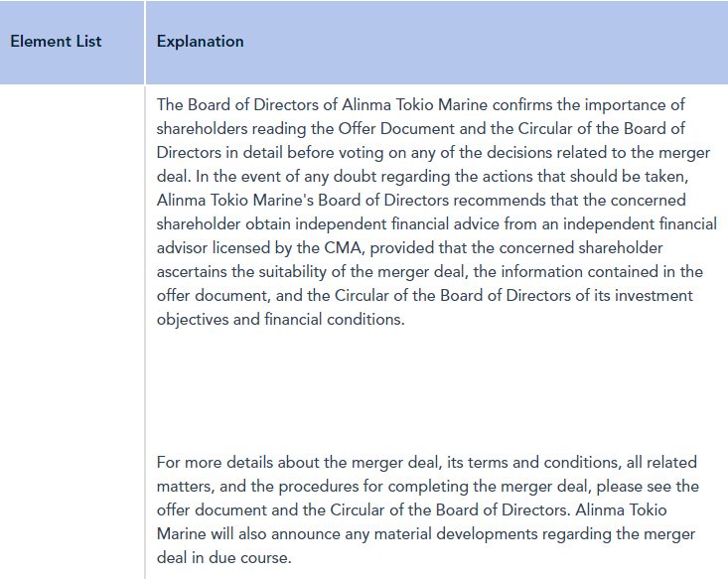Click the vertical divider between table columns

point(145,332)
